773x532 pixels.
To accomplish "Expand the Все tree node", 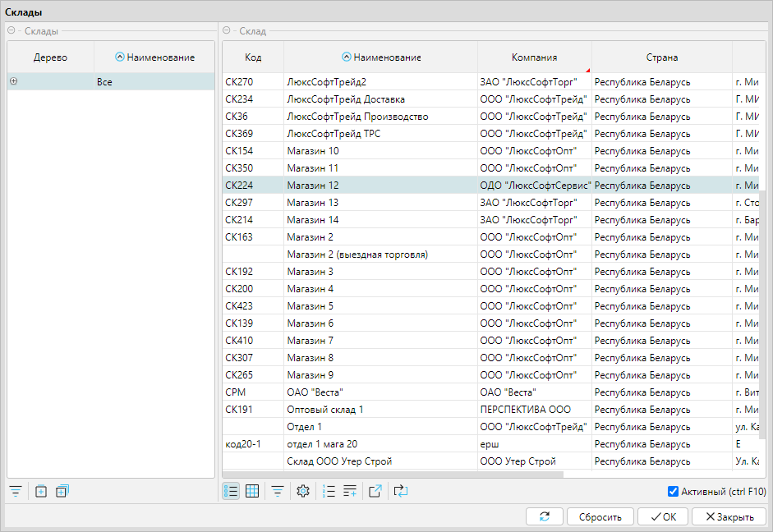I will [x=13, y=81].
